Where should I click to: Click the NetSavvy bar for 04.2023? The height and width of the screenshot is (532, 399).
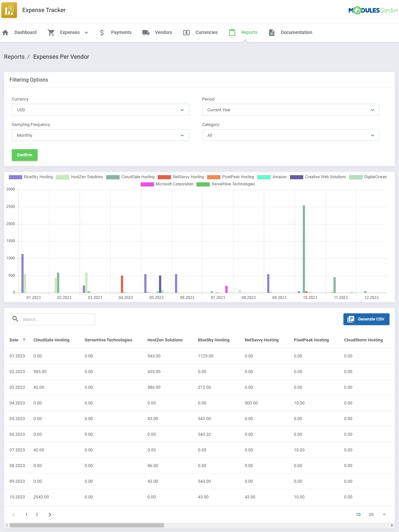point(122,284)
